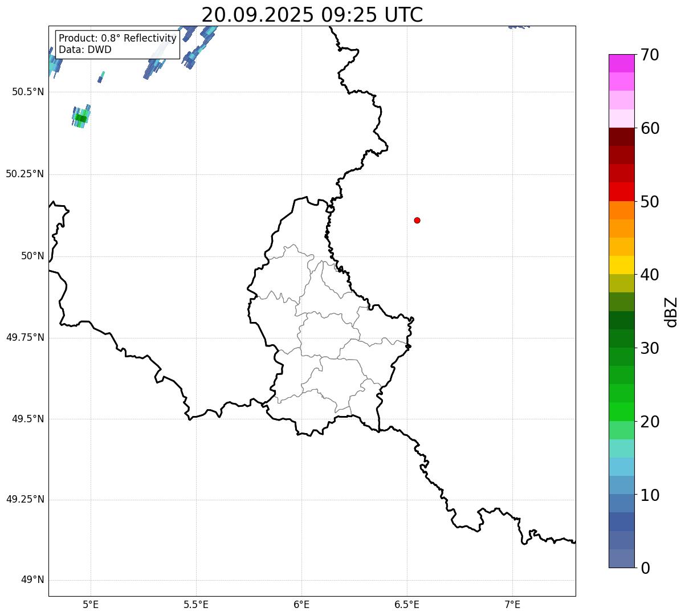This screenshot has width=685, height=616.
Task: Pick the bright green 20 dBZ band
Action: pyautogui.click(x=621, y=411)
